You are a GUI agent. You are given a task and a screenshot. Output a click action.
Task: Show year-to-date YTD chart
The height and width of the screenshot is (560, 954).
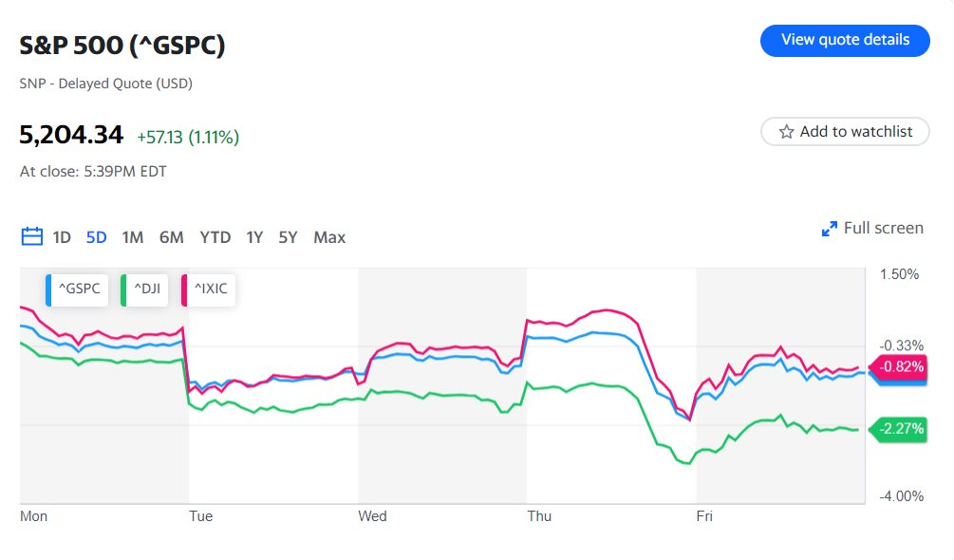(x=215, y=237)
